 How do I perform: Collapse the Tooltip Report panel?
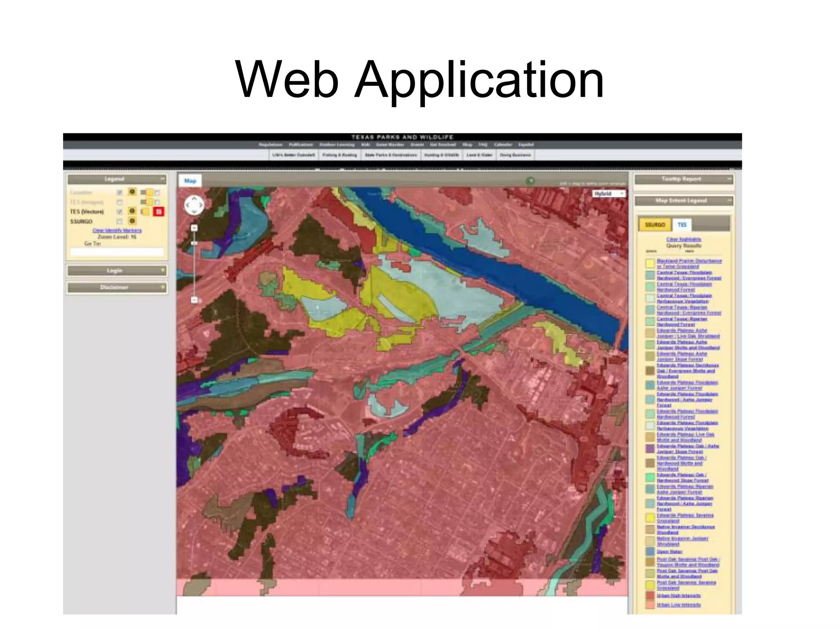click(x=684, y=179)
